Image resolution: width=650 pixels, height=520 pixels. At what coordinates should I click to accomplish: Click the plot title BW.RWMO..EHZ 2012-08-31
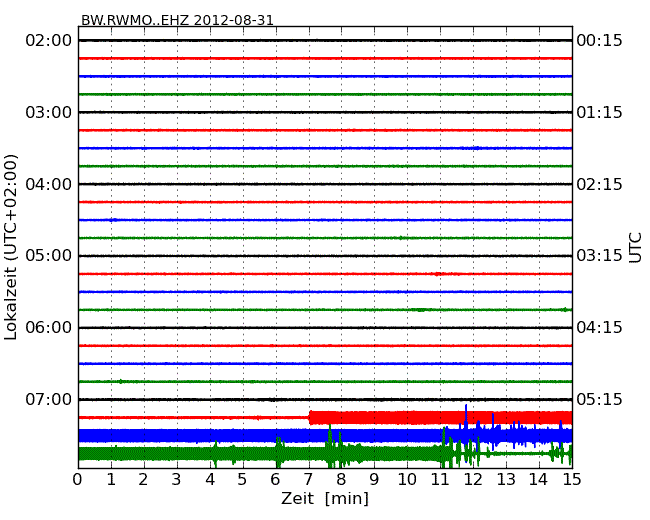pos(177,20)
